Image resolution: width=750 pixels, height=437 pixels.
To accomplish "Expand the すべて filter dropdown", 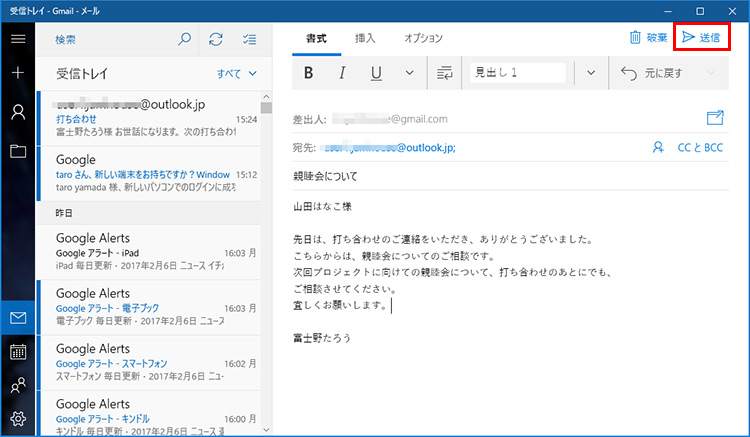I will point(238,73).
